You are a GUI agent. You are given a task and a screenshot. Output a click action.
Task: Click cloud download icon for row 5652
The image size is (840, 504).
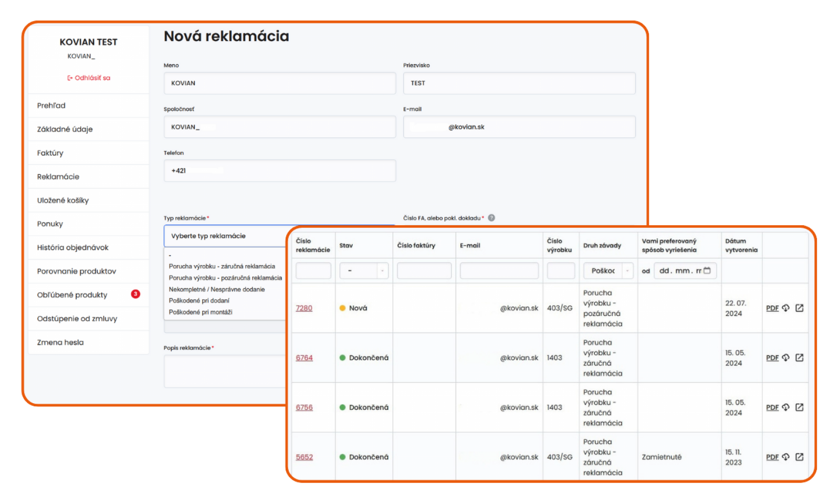pyautogui.click(x=785, y=457)
